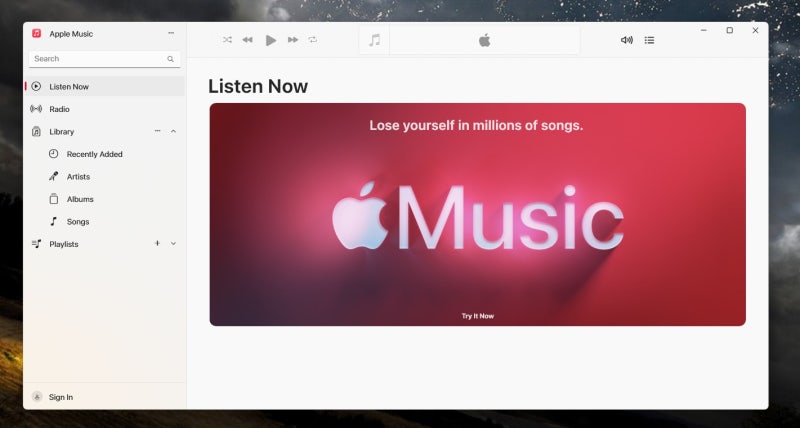Screen dimensions: 800x428
Task: Focus the Search input field
Action: click(105, 59)
